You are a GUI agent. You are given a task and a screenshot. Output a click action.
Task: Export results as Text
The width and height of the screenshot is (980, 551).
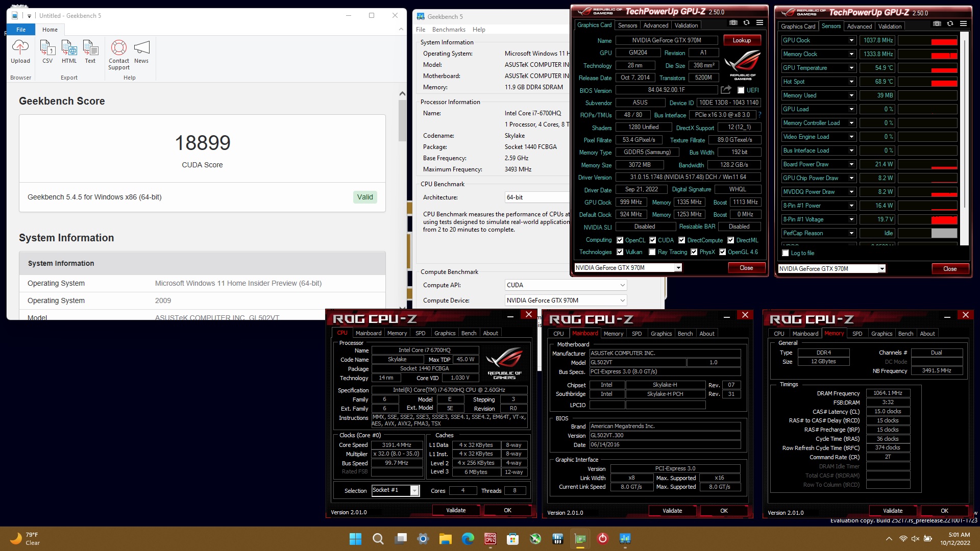[90, 52]
